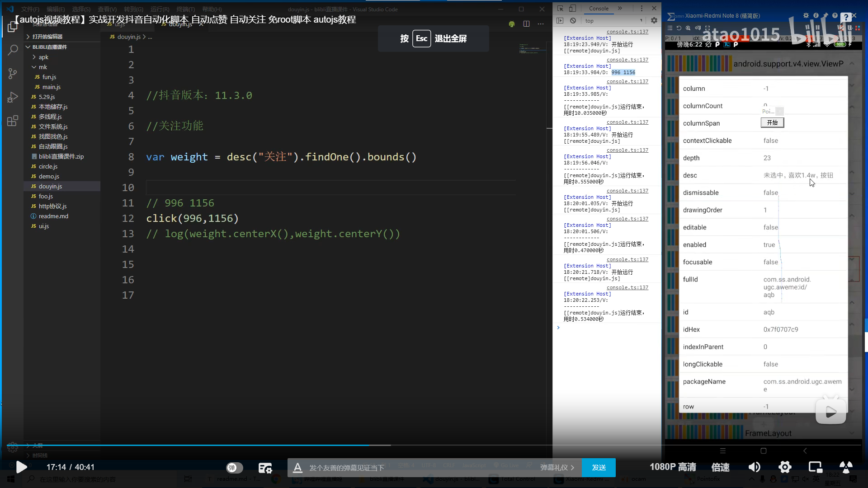Image resolution: width=868 pixels, height=488 pixels.
Task: Open the Run and Debug icon
Action: (13, 97)
